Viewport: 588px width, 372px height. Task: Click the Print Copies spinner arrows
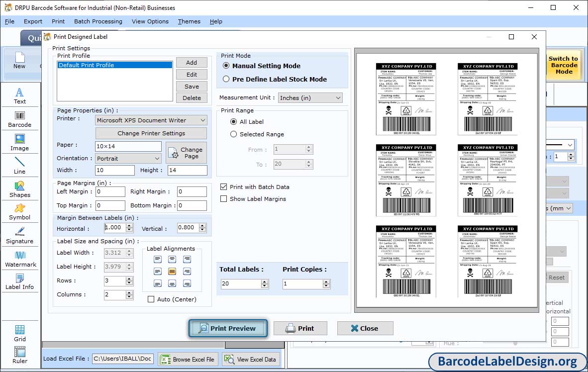[x=327, y=284]
